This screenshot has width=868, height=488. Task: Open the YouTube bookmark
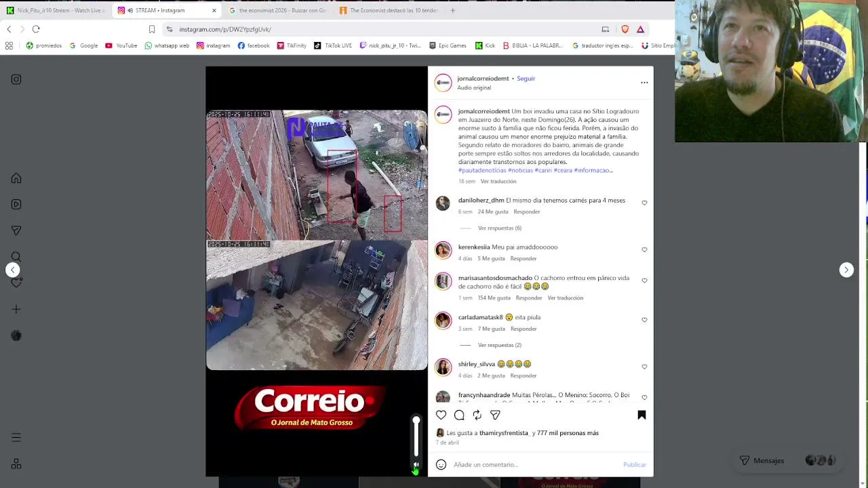tap(121, 45)
